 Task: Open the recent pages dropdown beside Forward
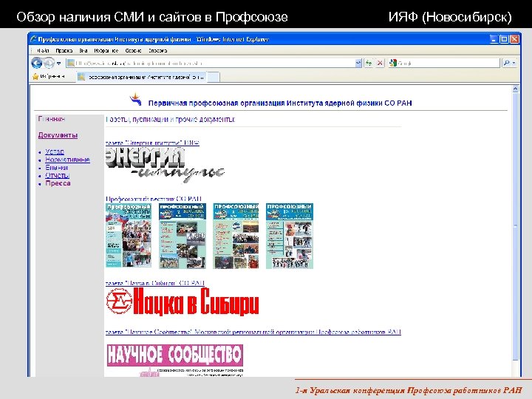click(x=58, y=64)
